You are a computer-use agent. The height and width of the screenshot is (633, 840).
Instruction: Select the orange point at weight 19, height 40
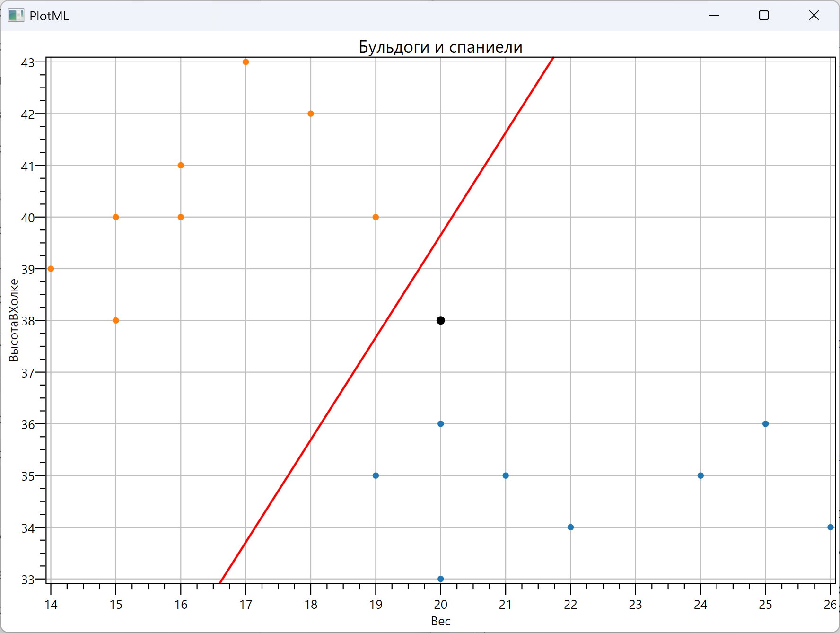(376, 217)
